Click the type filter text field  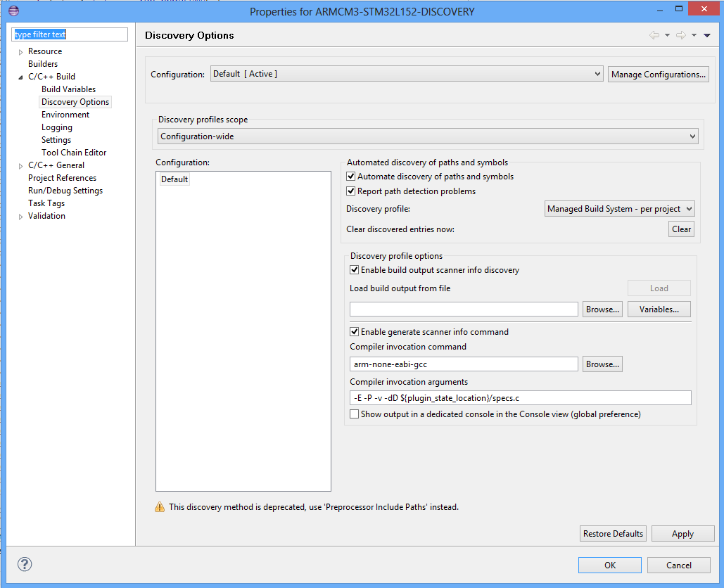click(x=70, y=34)
